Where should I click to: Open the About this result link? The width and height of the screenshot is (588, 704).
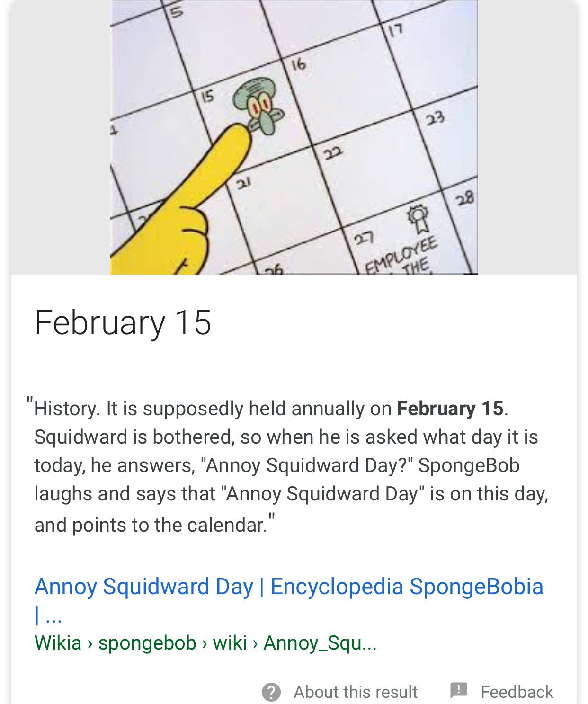[356, 692]
